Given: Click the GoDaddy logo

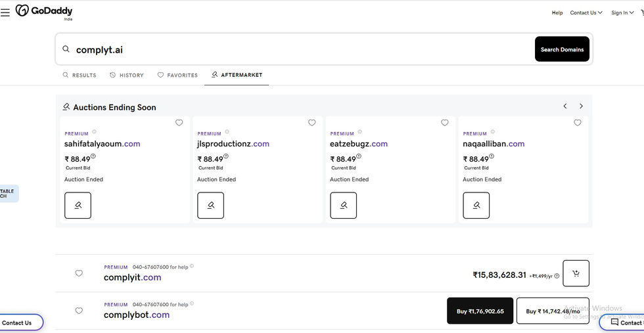Looking at the screenshot, I should (x=44, y=11).
